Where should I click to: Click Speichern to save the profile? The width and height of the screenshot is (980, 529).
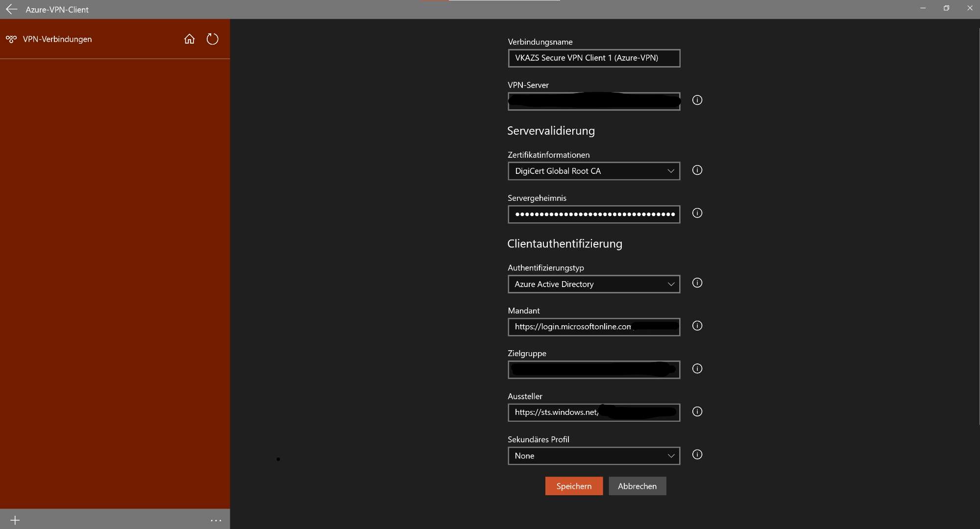tap(574, 486)
